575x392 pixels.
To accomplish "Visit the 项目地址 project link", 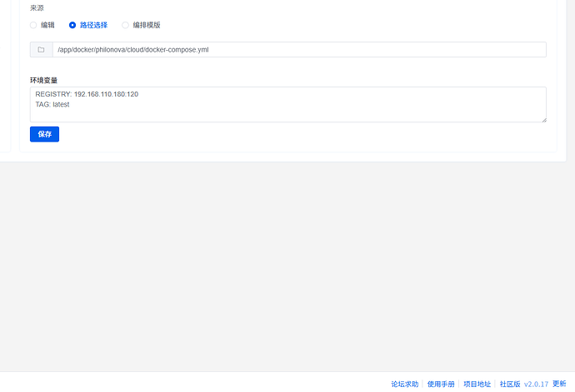I will point(477,384).
